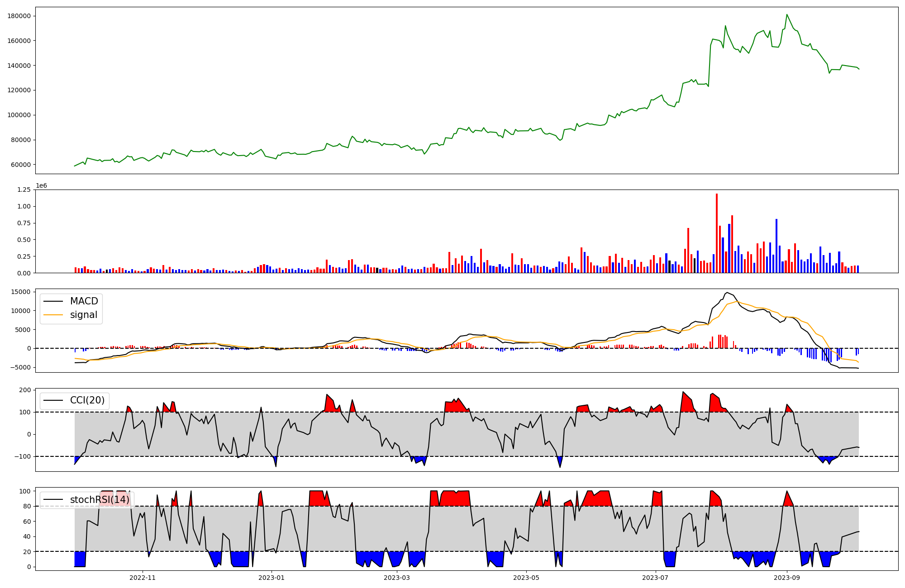This screenshot has height=588, width=905.
Task: Click the 2023-09 x-axis date label
Action: pyautogui.click(x=787, y=578)
